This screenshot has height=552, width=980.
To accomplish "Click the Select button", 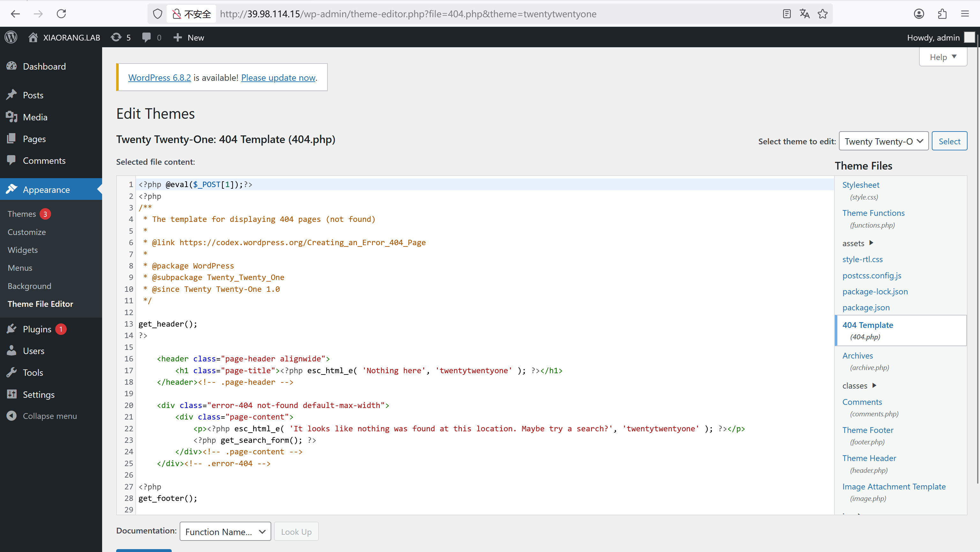I will (949, 141).
